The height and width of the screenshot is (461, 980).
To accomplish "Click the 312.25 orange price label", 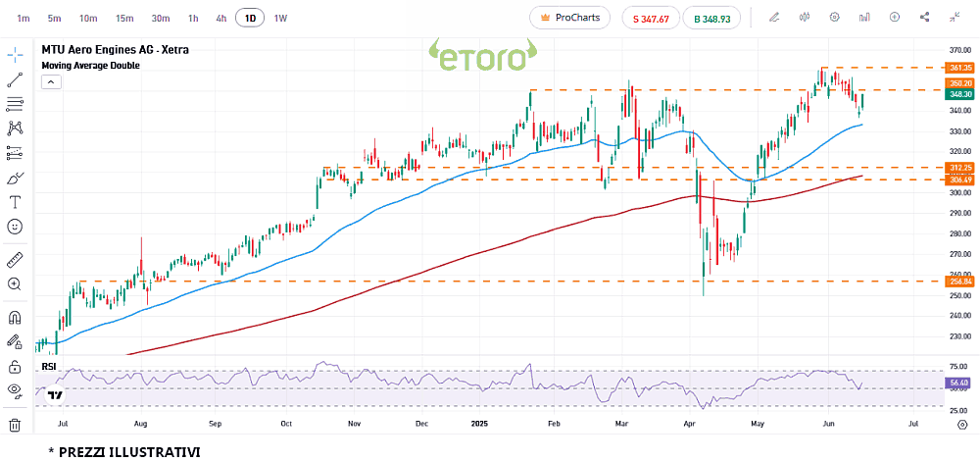I will (959, 168).
